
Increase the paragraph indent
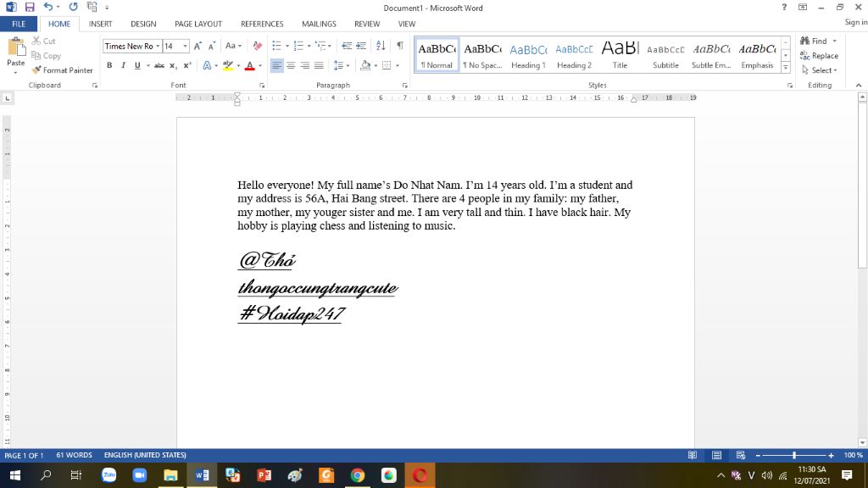[x=361, y=46]
